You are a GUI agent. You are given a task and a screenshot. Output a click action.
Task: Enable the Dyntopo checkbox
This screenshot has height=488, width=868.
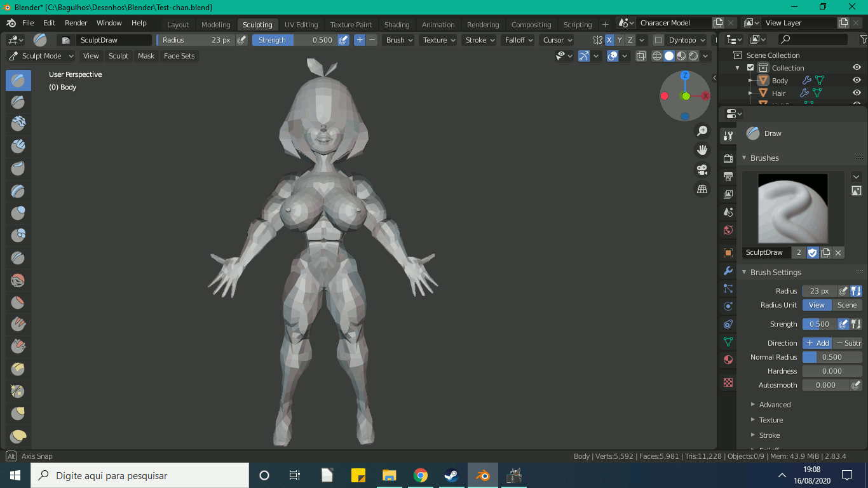(x=658, y=40)
